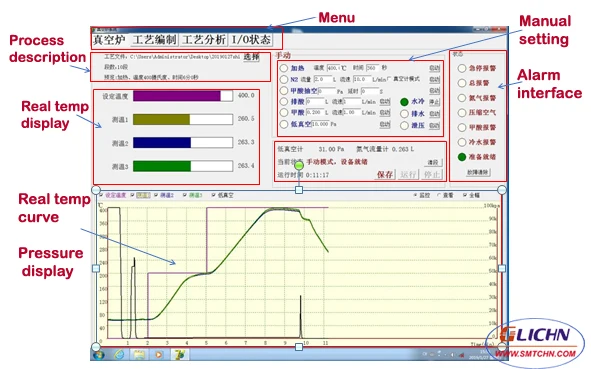
Task: Click 启动 button in 加热 row
Action: [435, 68]
